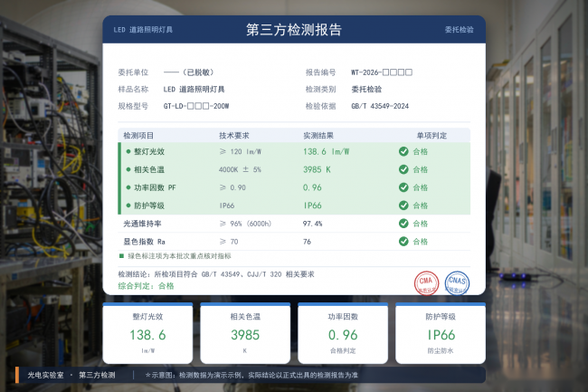Click the check icon in 功率因数 PF row
Image resolution: width=588 pixels, height=392 pixels.
403,187
